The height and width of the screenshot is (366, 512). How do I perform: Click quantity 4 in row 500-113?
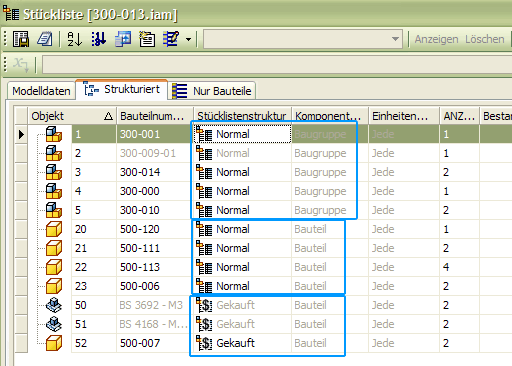446,267
